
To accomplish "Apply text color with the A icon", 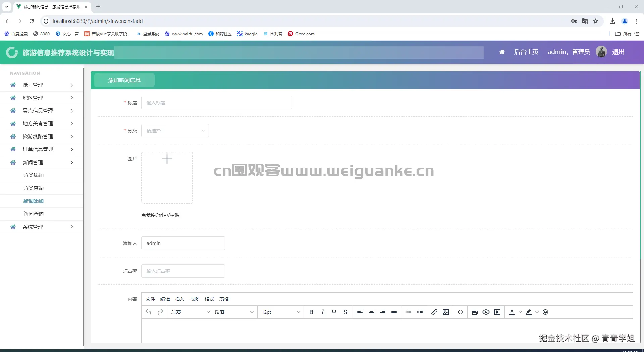I will point(512,312).
